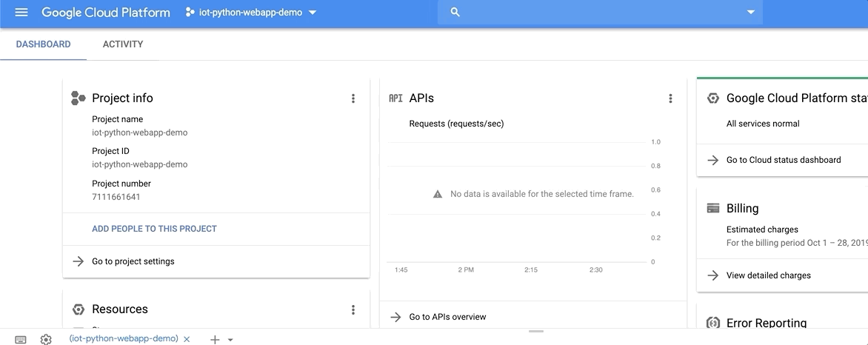Click the Billing card title
Screen dimensions: 868x345
(742, 208)
